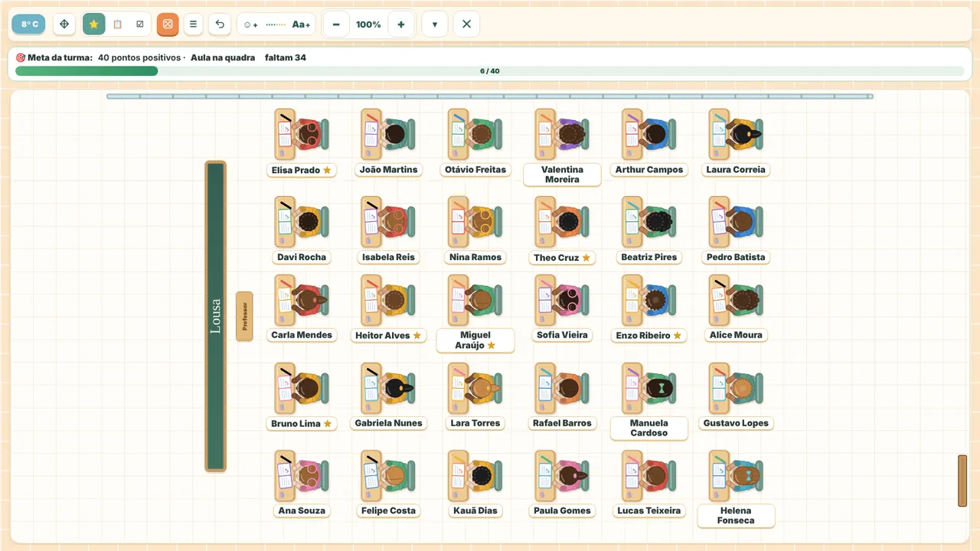Click the Miguel Araújo name label
The width and height of the screenshot is (980, 551).
[475, 341]
